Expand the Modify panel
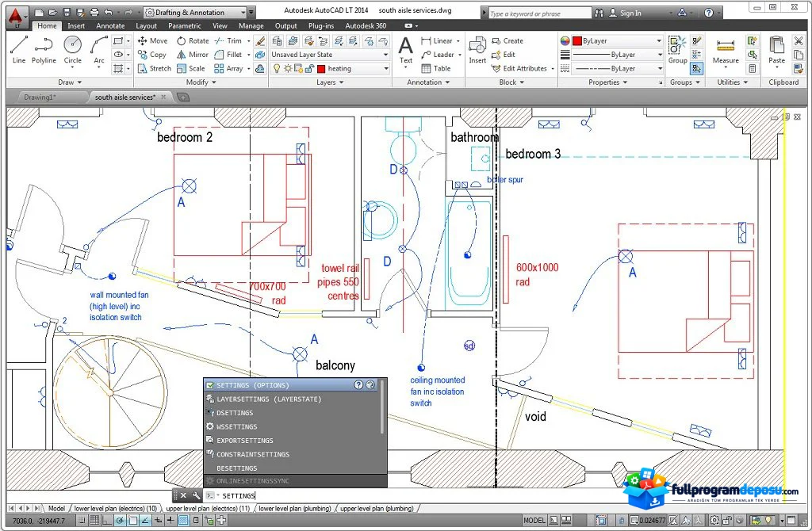 tap(201, 82)
